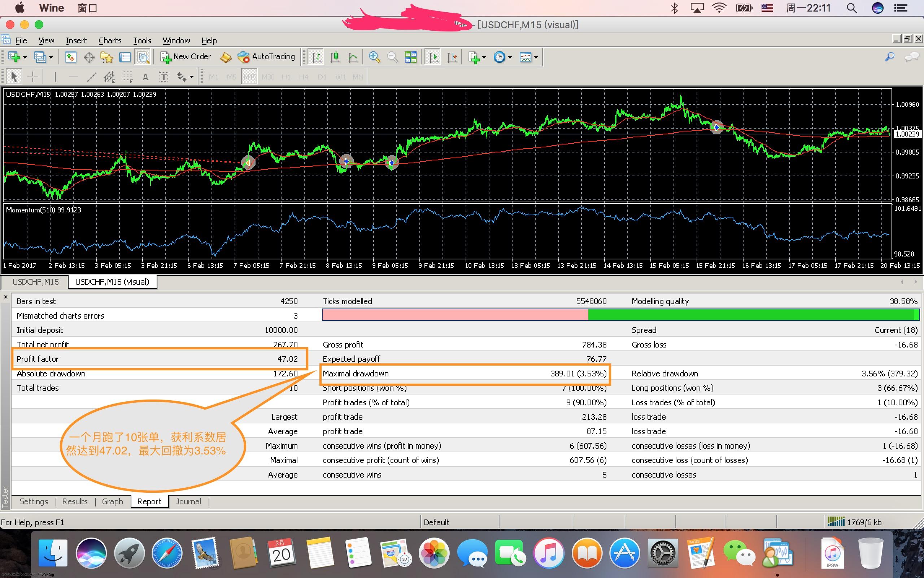
Task: Select the Text 'A' drawing tool
Action: tap(145, 77)
